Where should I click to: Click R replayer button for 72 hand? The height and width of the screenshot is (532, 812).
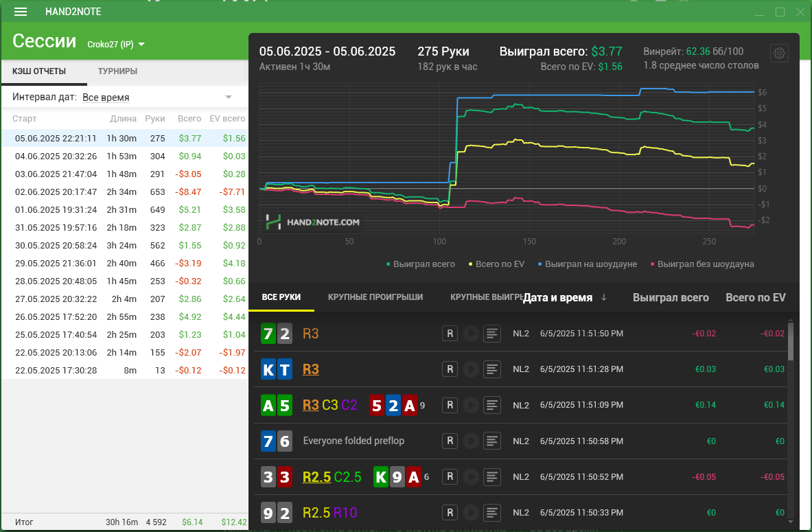click(450, 334)
